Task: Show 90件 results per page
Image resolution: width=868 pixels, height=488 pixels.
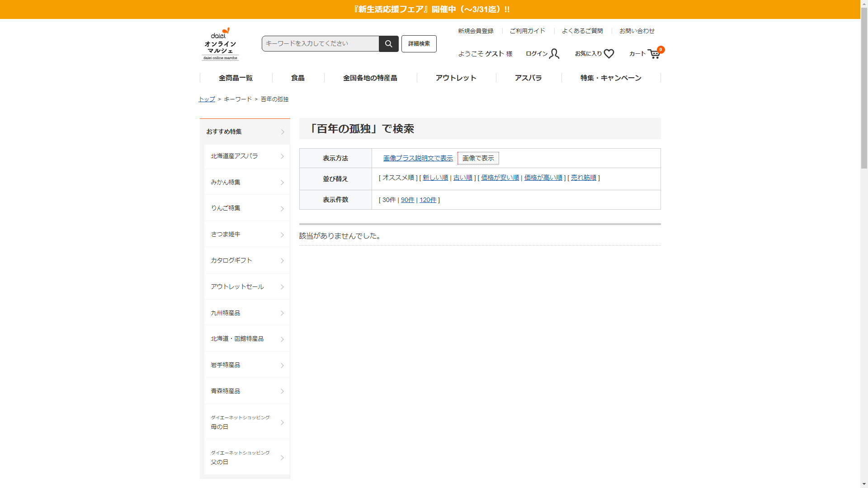Action: [407, 200]
